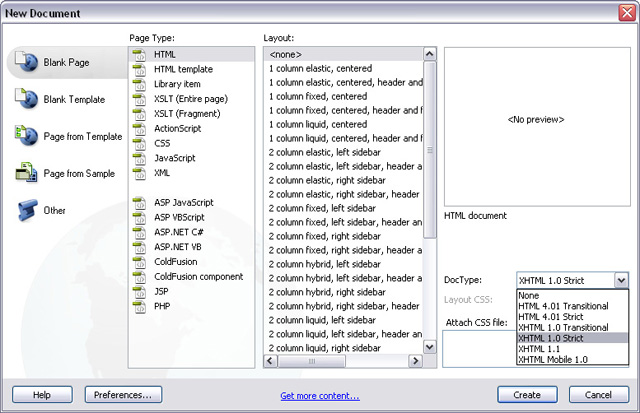Click the XML file icon
The image size is (640, 413).
(x=140, y=173)
